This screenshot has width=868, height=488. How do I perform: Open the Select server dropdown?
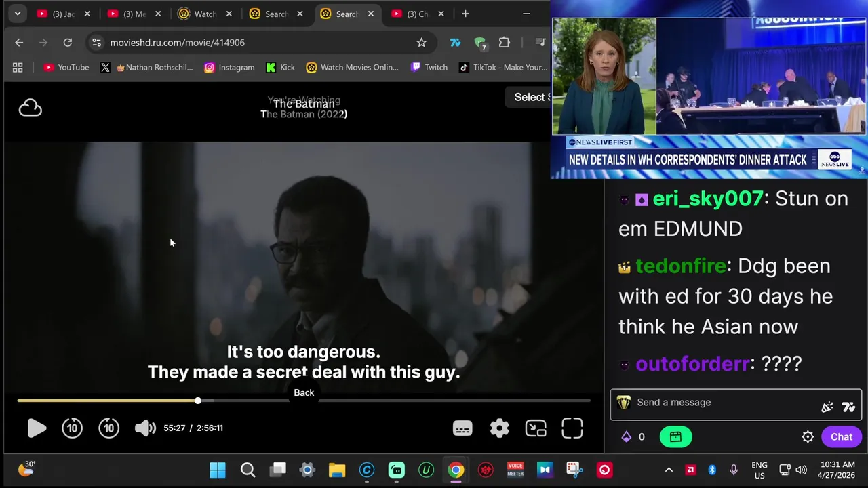tap(529, 97)
